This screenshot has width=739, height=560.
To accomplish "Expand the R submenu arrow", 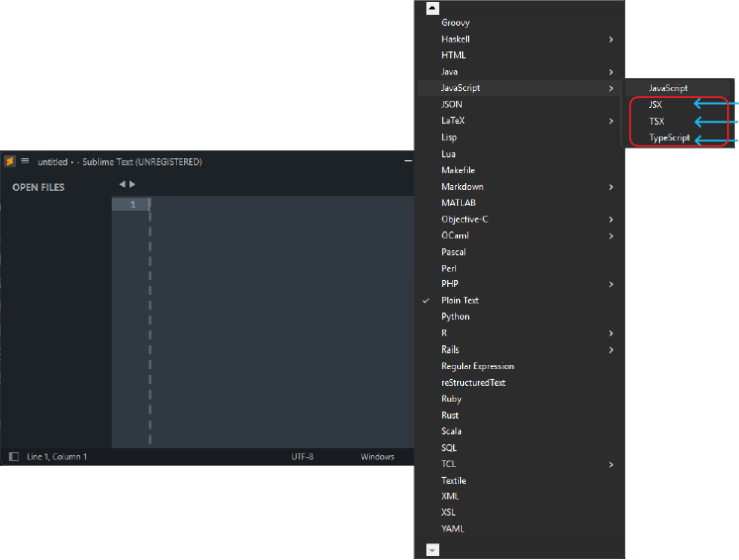I will pos(610,333).
